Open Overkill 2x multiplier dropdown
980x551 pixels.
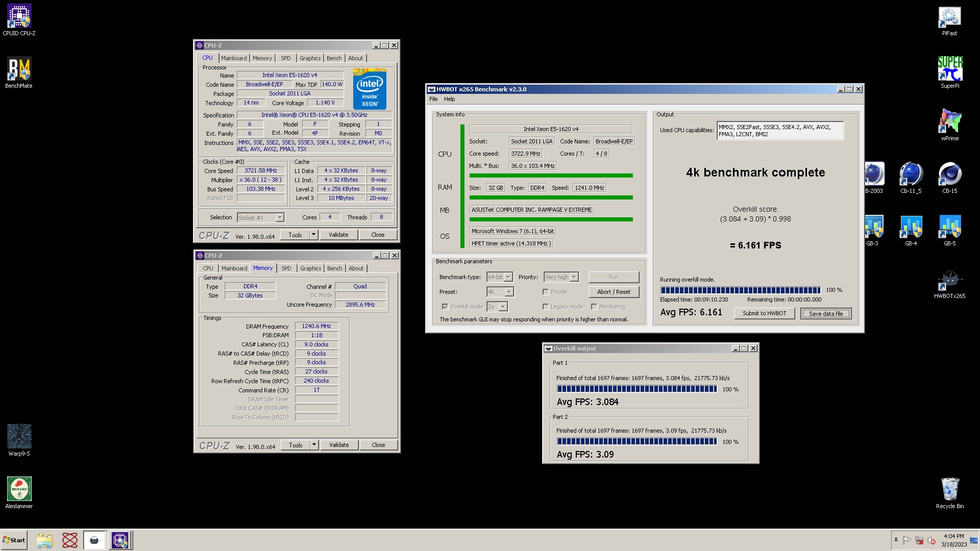point(497,307)
